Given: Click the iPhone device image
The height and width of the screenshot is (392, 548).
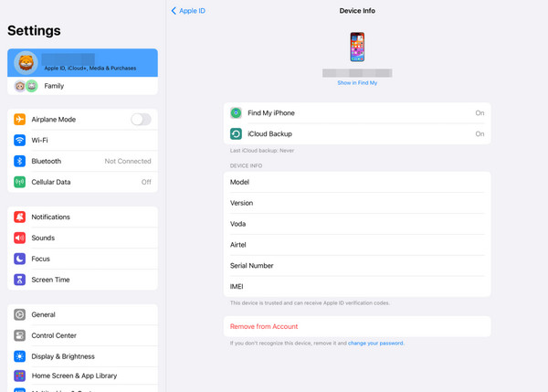Looking at the screenshot, I should tap(357, 48).
